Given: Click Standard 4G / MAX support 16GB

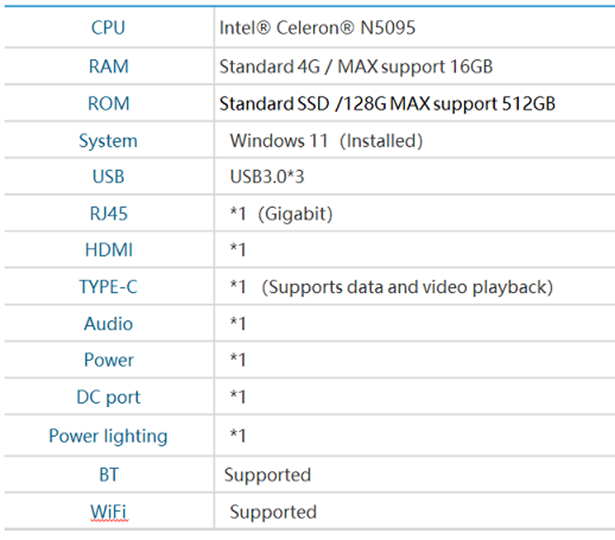Looking at the screenshot, I should (356, 67).
